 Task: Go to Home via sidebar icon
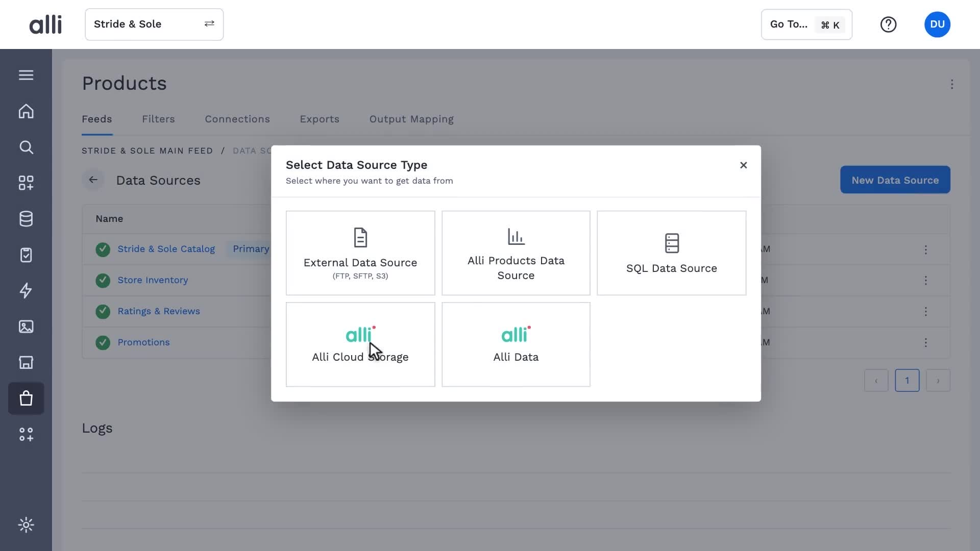[26, 111]
